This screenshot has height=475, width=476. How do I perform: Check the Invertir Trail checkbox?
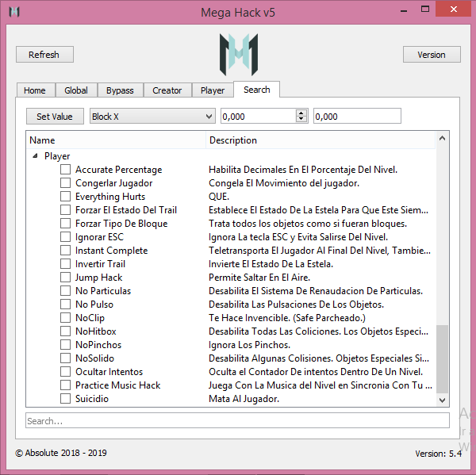pyautogui.click(x=65, y=264)
